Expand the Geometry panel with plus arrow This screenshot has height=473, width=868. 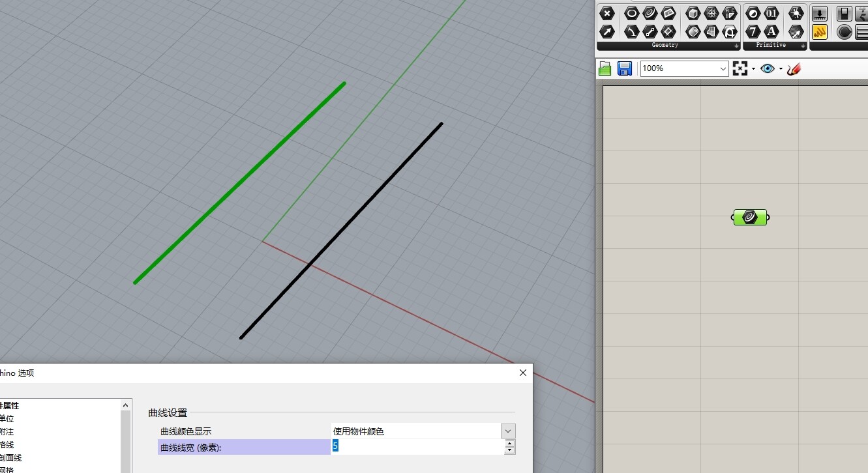click(x=736, y=46)
